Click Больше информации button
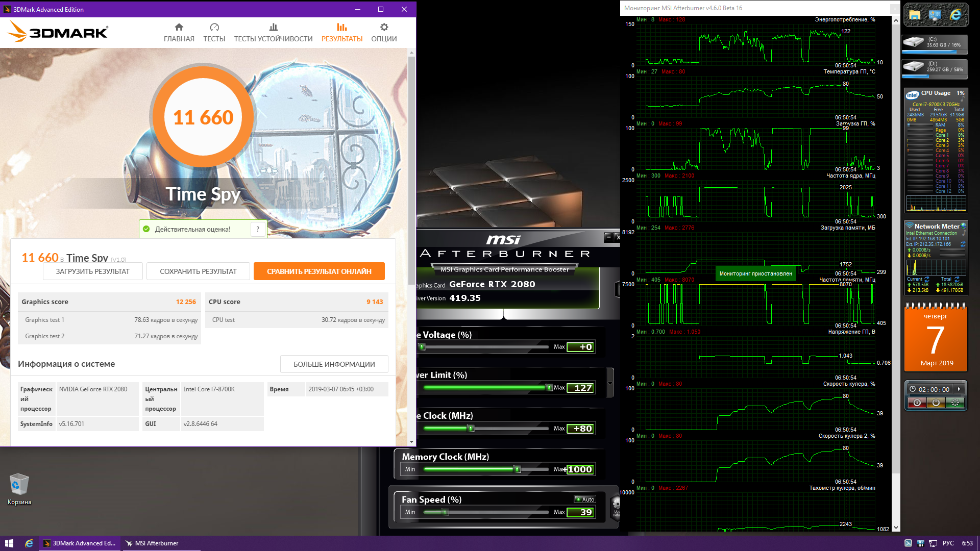 [334, 364]
